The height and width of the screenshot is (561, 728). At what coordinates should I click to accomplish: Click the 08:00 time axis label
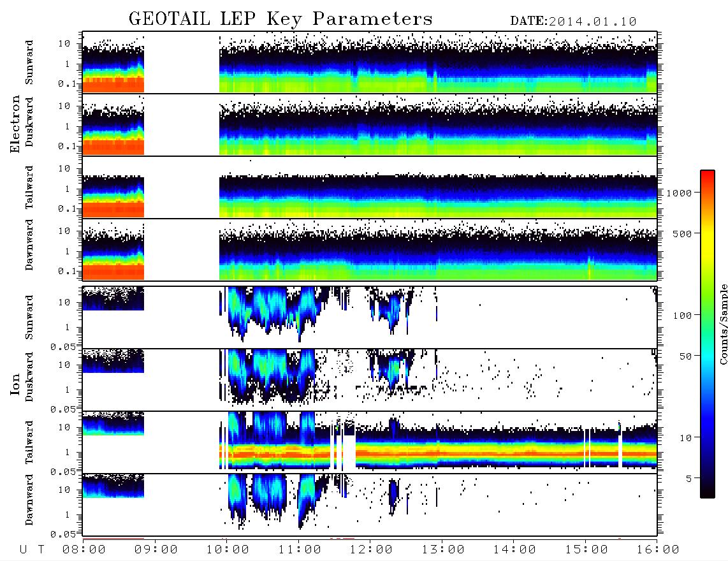pos(84,550)
